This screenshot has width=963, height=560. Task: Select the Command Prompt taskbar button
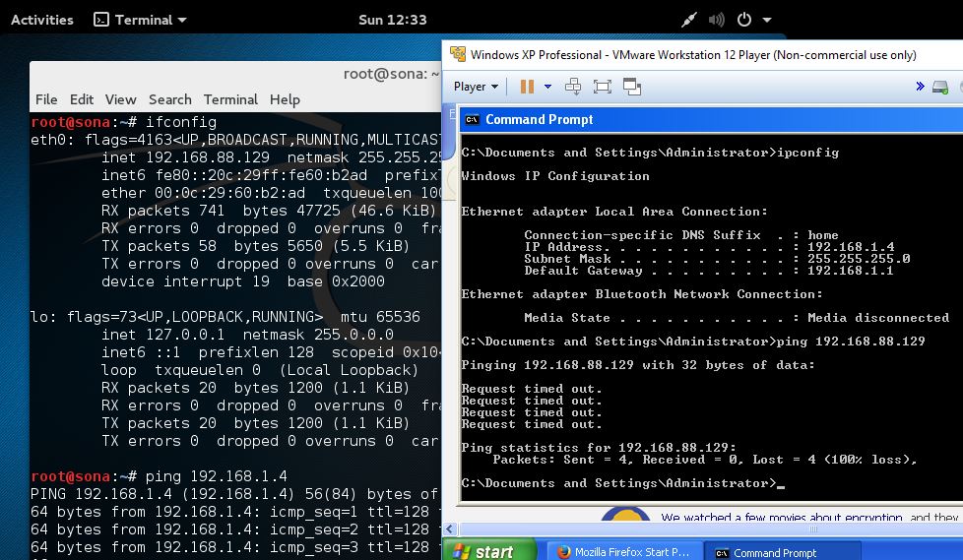click(x=782, y=552)
